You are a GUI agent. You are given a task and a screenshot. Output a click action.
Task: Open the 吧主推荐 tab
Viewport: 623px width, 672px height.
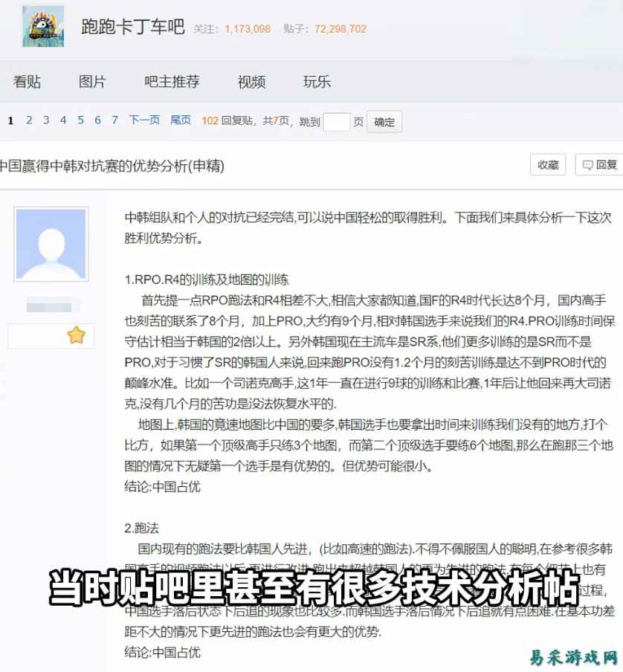pyautogui.click(x=172, y=81)
